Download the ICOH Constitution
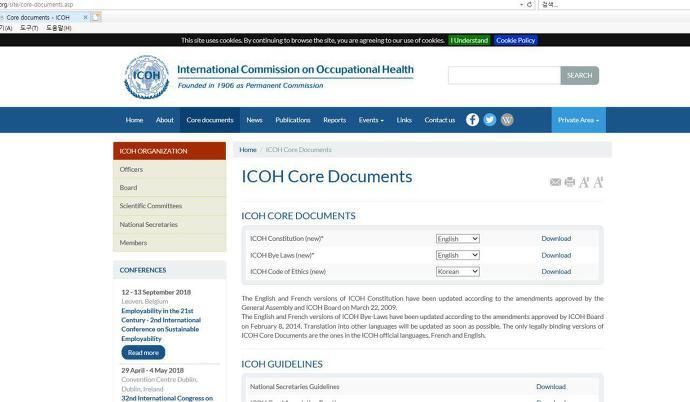This screenshot has height=402, width=690. 556,238
